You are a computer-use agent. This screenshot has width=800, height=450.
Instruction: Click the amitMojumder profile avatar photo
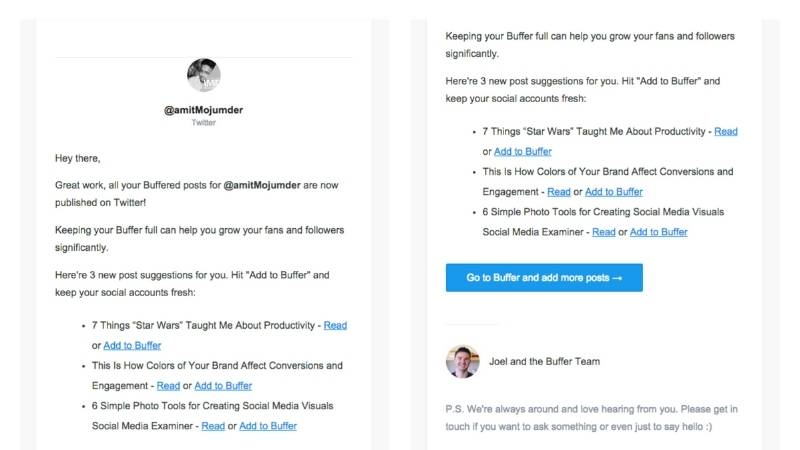tap(204, 75)
